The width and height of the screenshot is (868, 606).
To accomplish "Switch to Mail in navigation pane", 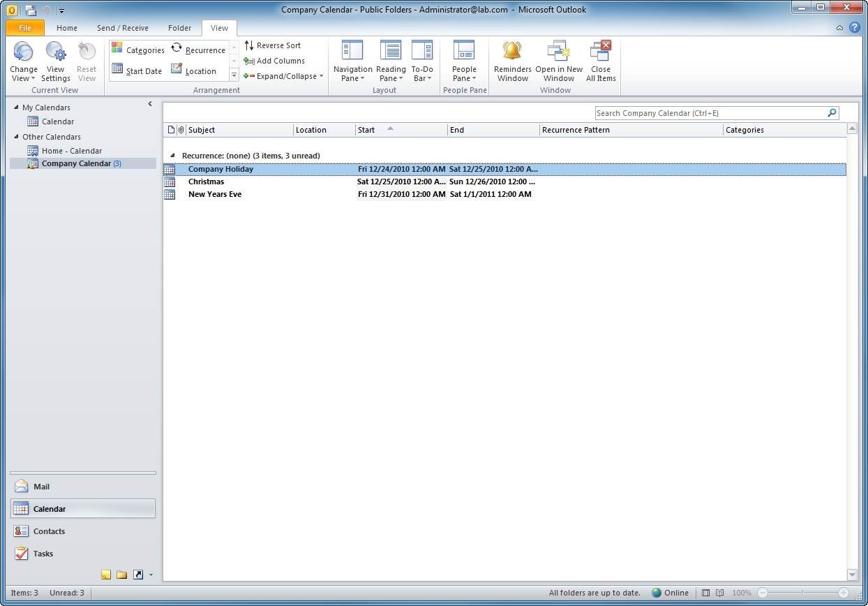I will tap(41, 487).
